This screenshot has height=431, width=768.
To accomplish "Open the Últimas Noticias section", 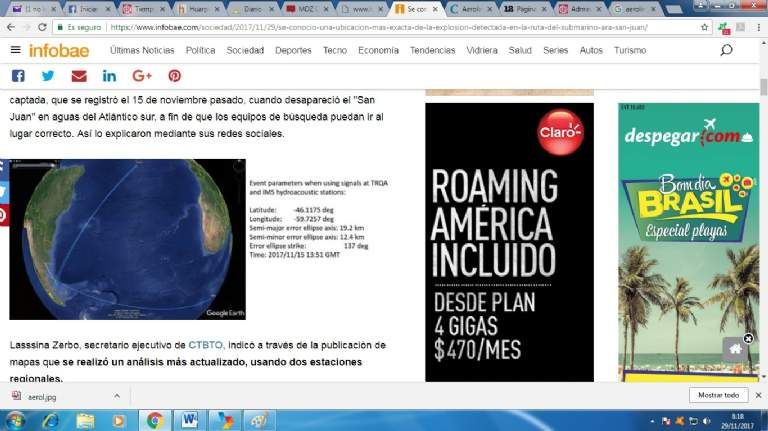I will [143, 50].
